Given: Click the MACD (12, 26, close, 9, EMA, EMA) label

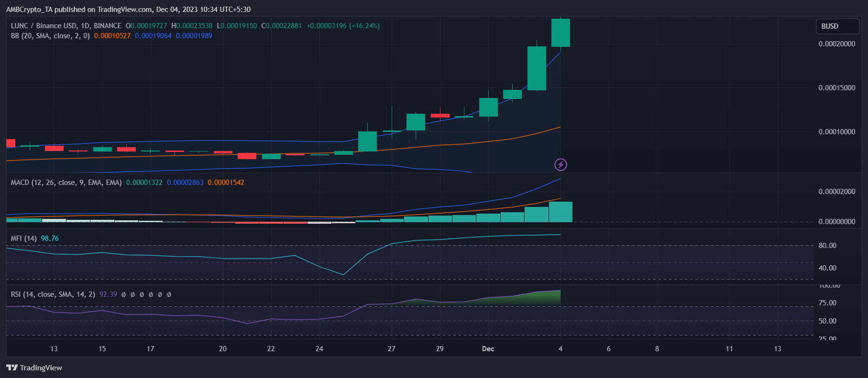Looking at the screenshot, I should point(66,183).
